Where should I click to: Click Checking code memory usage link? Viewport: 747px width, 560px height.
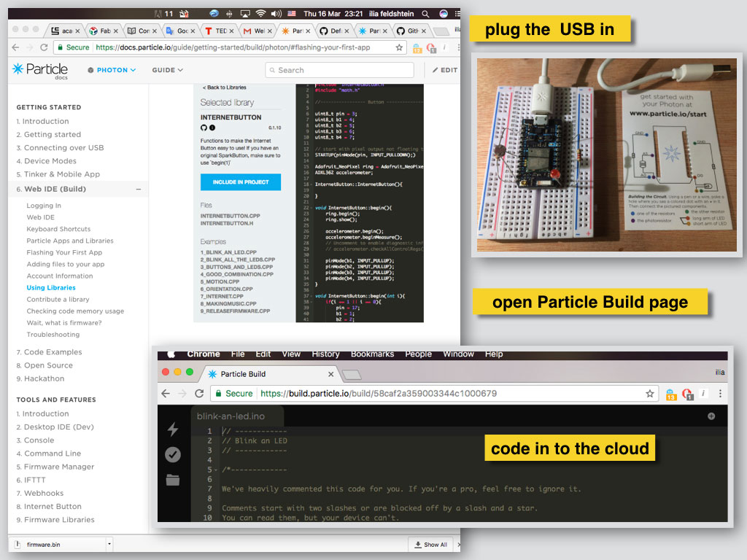75,311
